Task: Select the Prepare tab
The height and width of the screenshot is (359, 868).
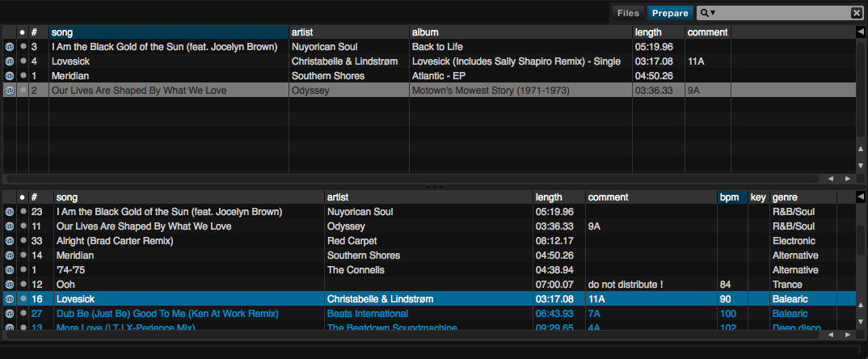Action: pos(670,13)
